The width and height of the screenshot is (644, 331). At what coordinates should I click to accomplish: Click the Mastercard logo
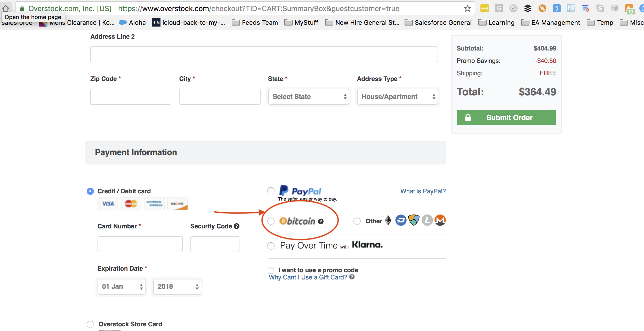131,204
